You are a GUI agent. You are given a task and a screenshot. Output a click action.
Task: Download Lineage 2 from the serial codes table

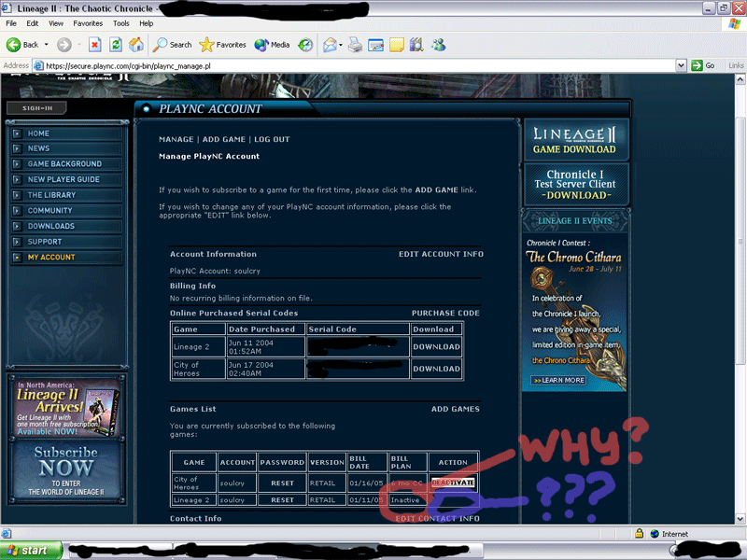coord(436,347)
